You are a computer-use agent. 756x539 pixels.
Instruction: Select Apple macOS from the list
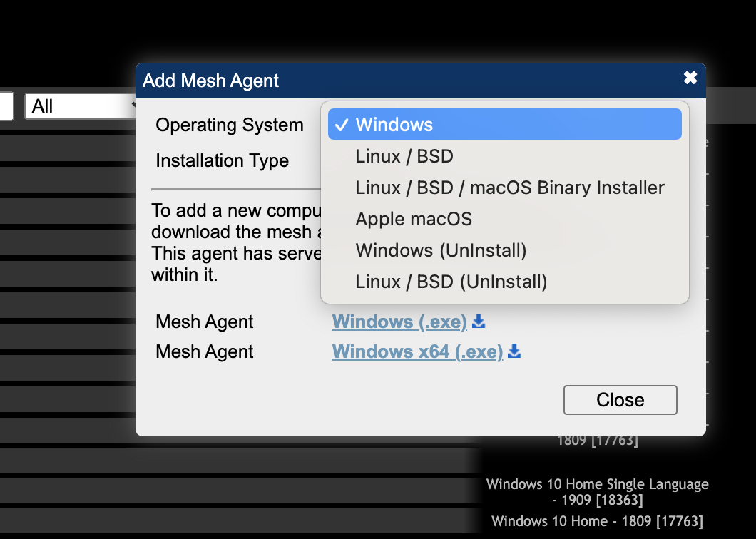pyautogui.click(x=414, y=219)
